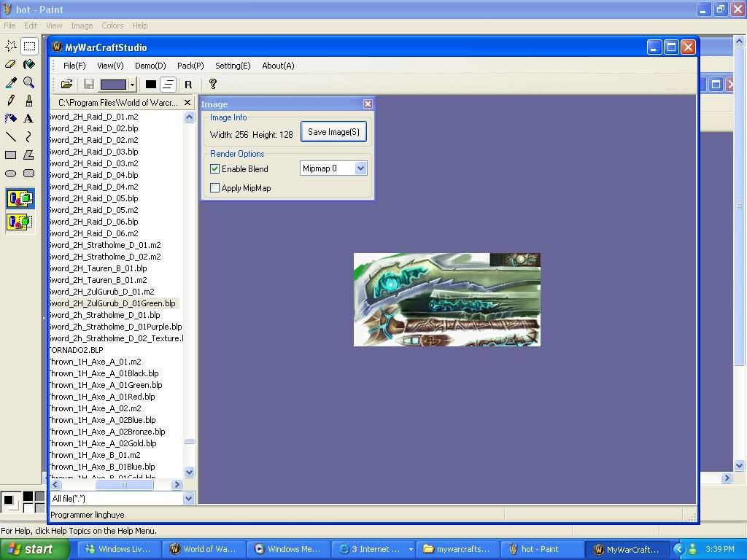Select Paint's transparent selection option

(x=20, y=222)
